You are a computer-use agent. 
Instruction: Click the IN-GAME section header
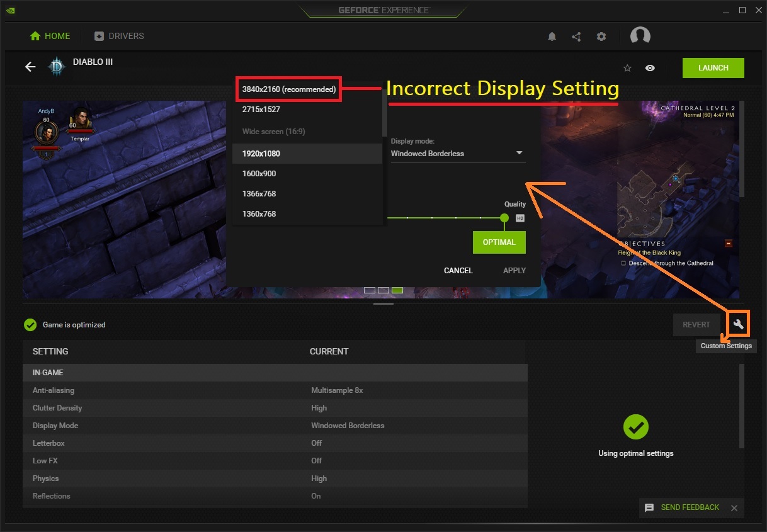pos(275,373)
